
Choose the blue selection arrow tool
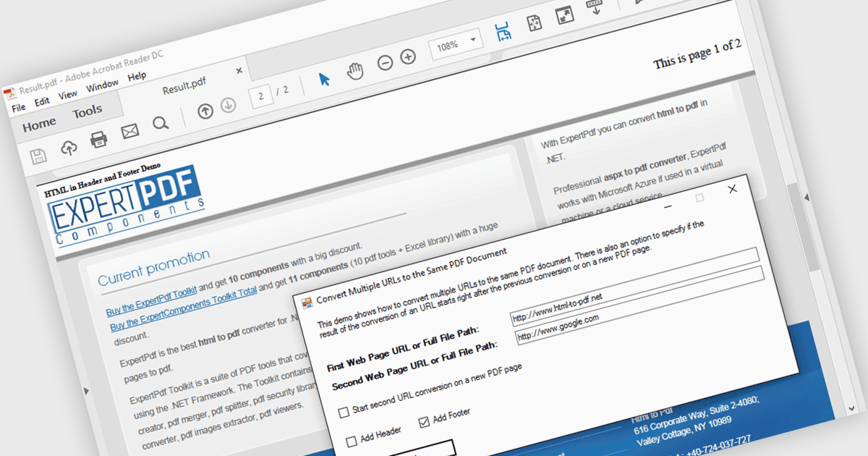[x=325, y=80]
